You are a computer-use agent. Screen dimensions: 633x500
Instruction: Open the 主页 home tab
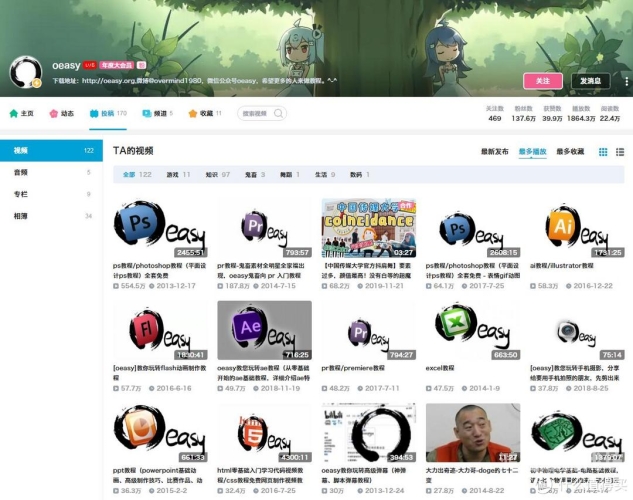(x=21, y=113)
